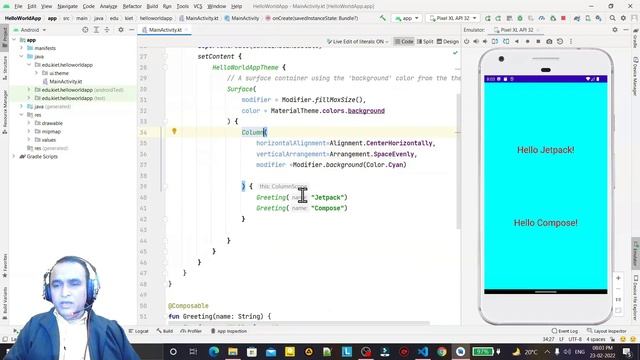Open File Explorer from taskbar

point(233,351)
